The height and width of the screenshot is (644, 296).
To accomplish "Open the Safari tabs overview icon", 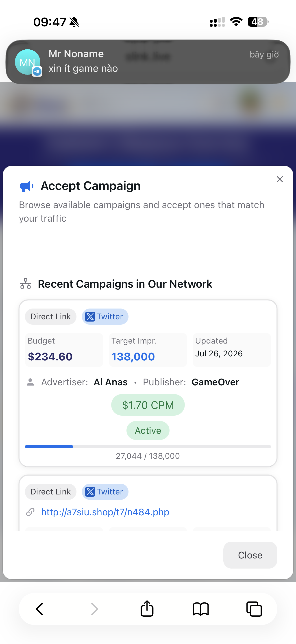I will click(x=254, y=609).
